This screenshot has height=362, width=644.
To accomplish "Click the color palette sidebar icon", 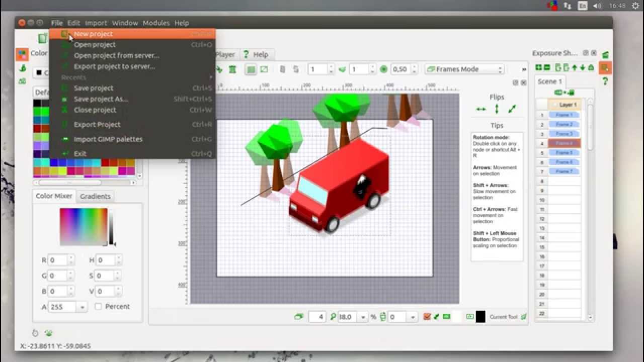I will coord(22,54).
